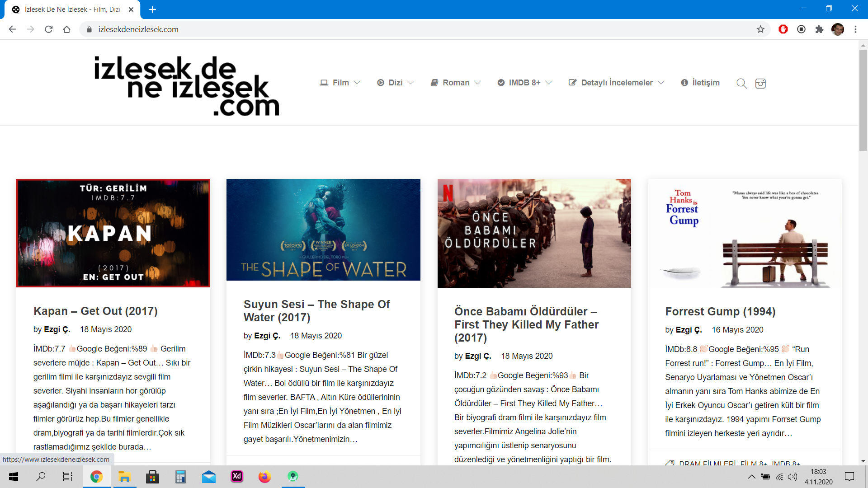Screen dimensions: 868x488
Task: Open File Explorer from the taskbar
Action: point(125,477)
